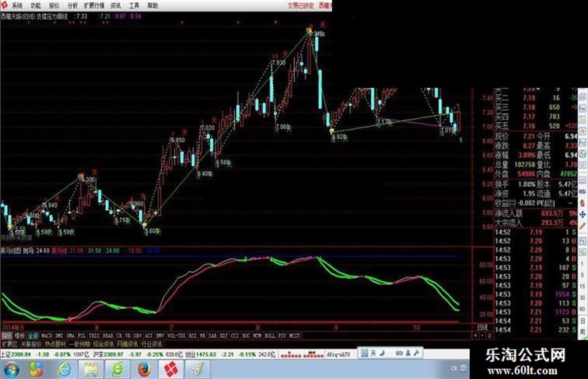Select the TRIX indicator tab
The height and width of the screenshot is (379, 588).
(x=94, y=336)
